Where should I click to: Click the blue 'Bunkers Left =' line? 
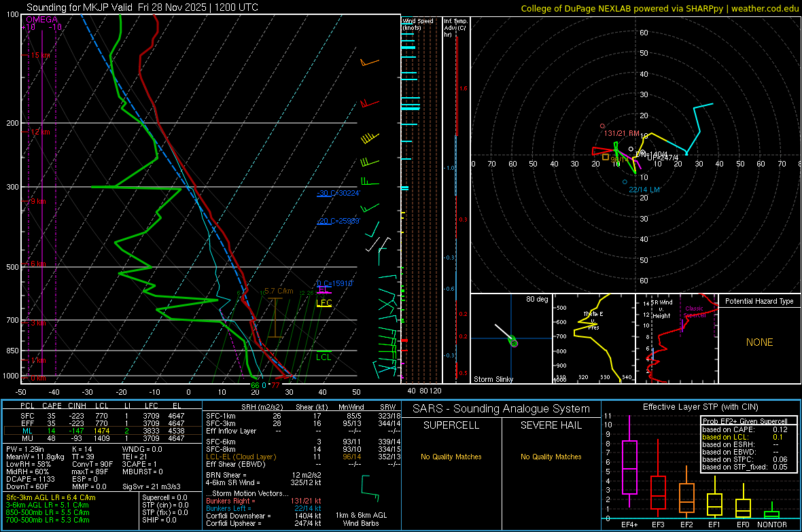(264, 508)
